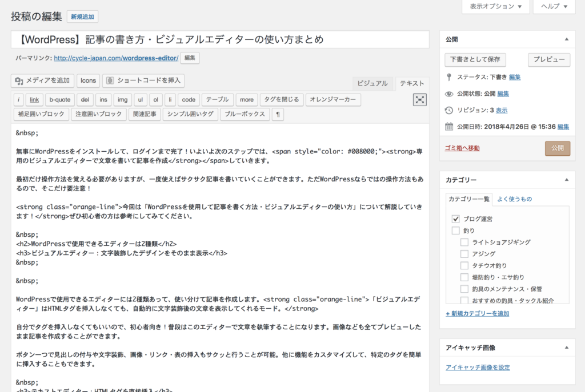This screenshot has width=585, height=392.
Task: Check the タチウオ釣り category
Action: 464,266
